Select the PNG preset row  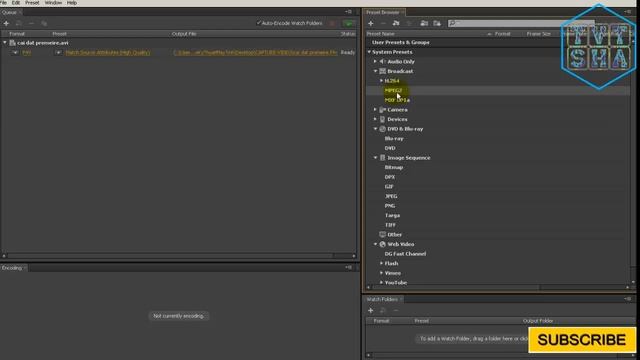498,206
